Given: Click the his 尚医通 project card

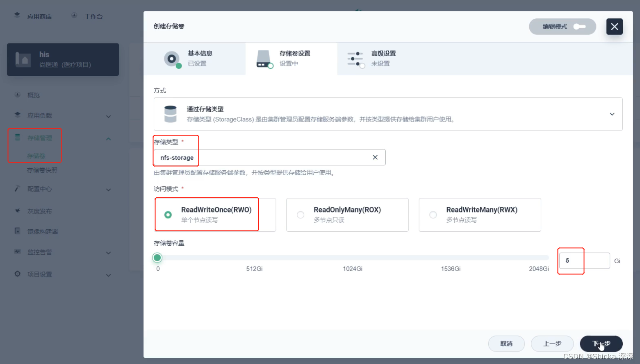Looking at the screenshot, I should (x=63, y=59).
